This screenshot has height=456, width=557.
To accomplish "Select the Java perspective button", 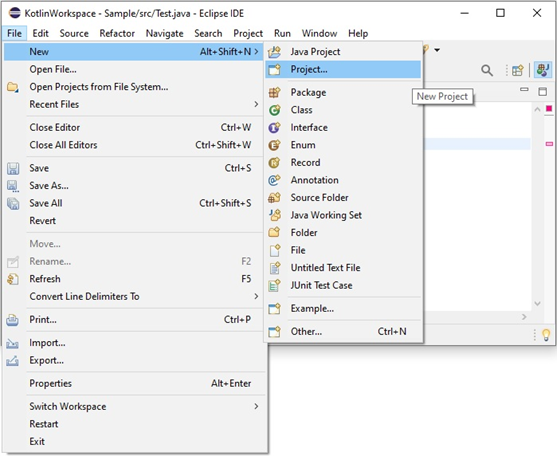I will [543, 70].
